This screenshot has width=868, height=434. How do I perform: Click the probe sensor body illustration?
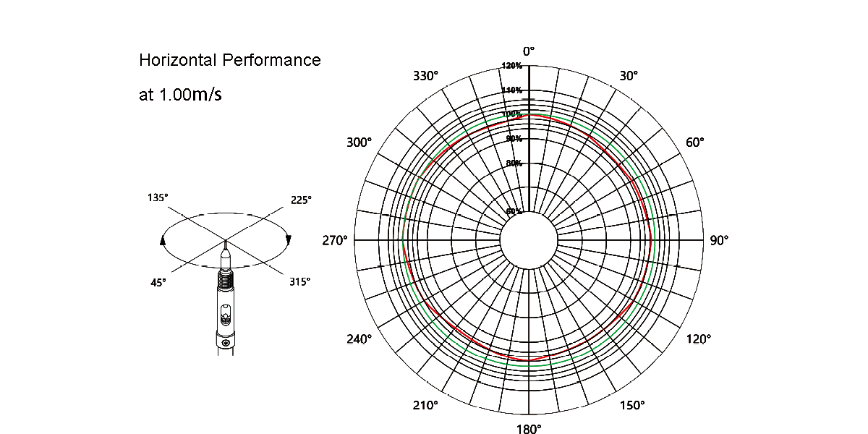pos(226,307)
